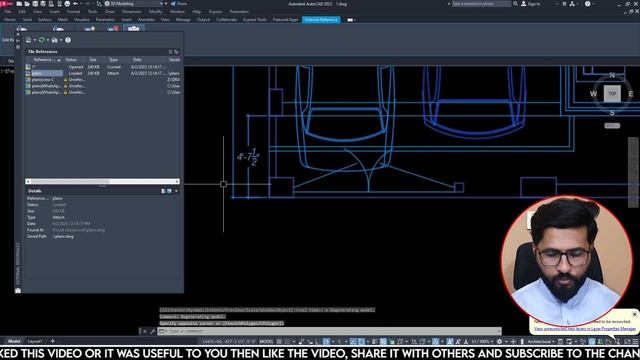The image size is (640, 360).
Task: Click the New file icon in quick access toolbar
Action: (x=19, y=4)
